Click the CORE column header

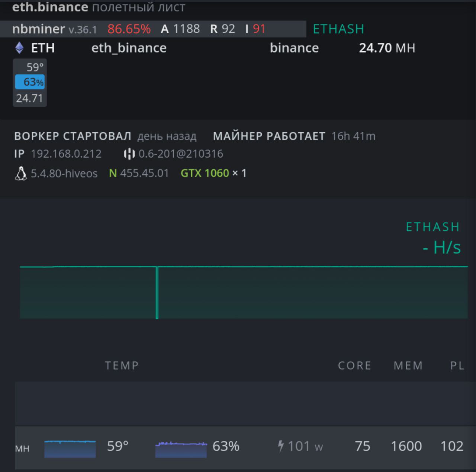point(354,366)
